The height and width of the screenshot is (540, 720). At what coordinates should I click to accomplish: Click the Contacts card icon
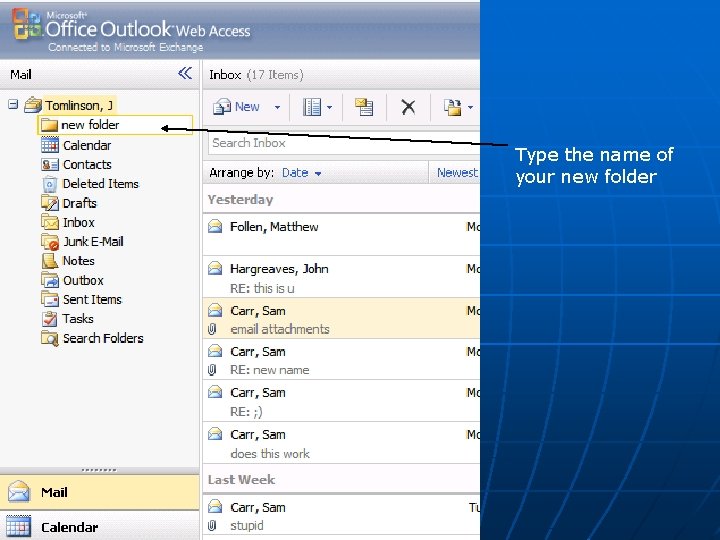point(50,164)
